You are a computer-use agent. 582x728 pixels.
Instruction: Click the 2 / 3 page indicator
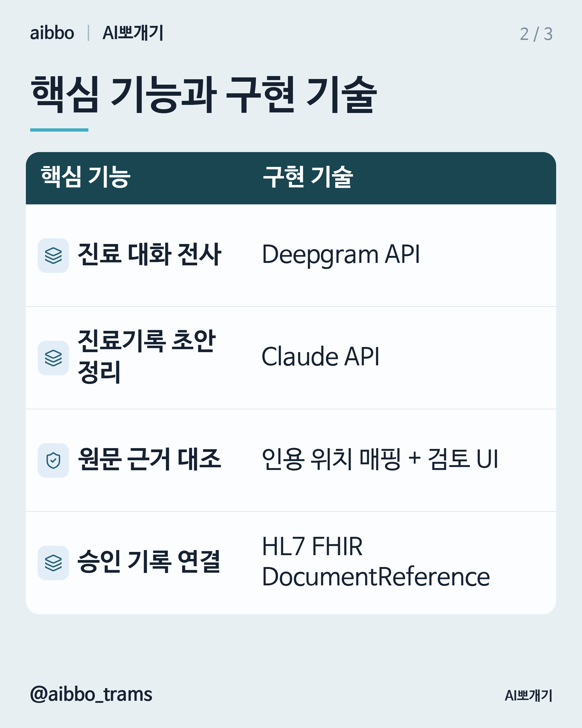[x=536, y=34]
